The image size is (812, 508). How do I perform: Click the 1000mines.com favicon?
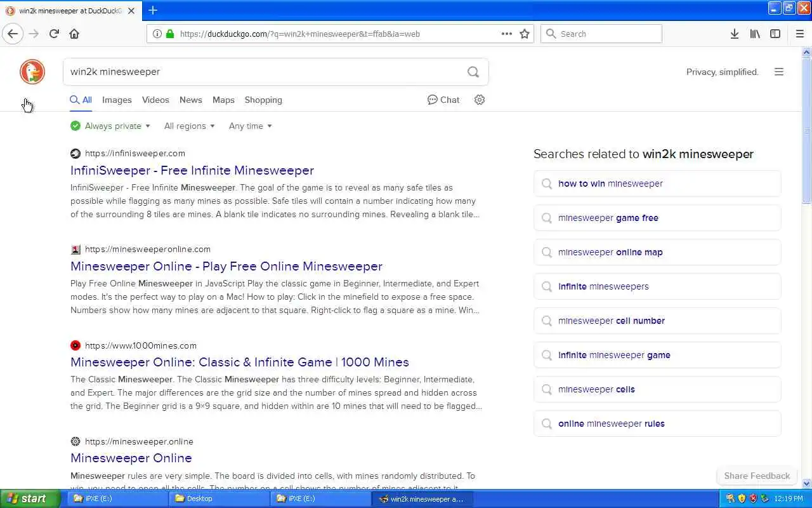pyautogui.click(x=75, y=345)
